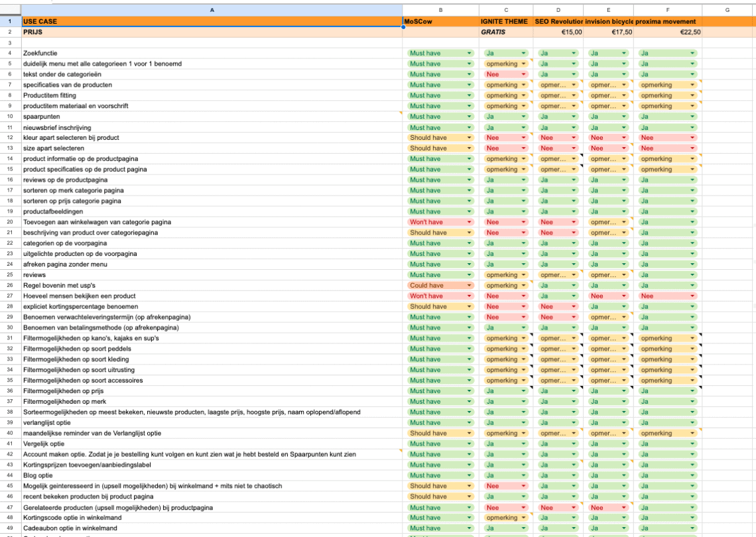Open invision bicycle dropdown for Gerelateerde producten row
Viewport: 756px width, 537px height.
click(609, 508)
